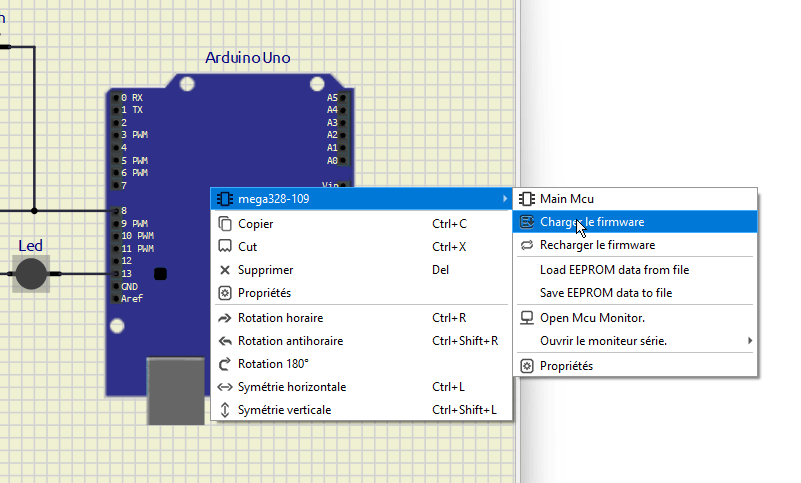Open Mcu Monitor from the submenu

coord(635,318)
